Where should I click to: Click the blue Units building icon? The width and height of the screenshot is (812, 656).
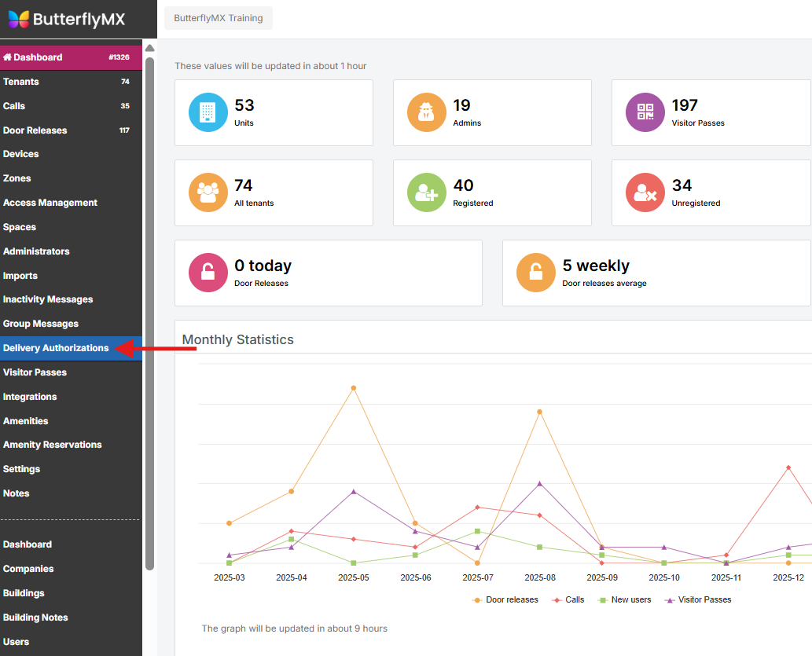tap(208, 112)
